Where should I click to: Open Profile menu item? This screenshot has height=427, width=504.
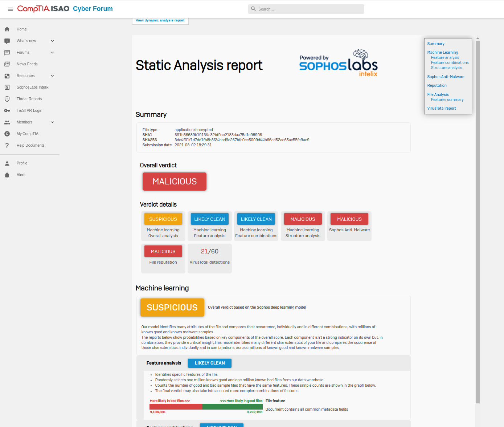tap(22, 163)
